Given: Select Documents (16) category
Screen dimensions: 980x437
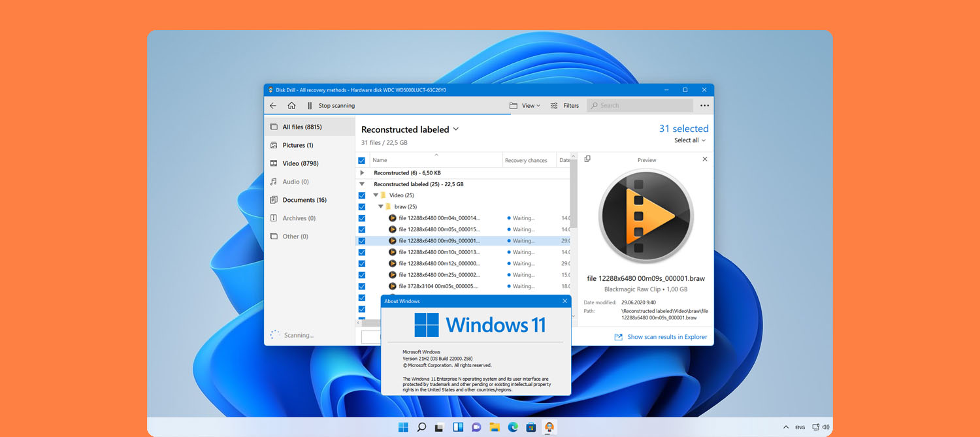Looking at the screenshot, I should coord(310,200).
